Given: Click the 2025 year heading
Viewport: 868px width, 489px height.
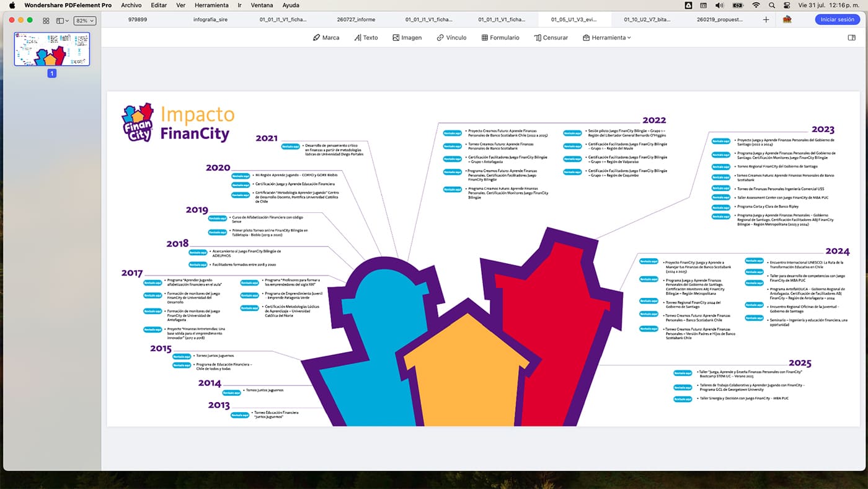Looking at the screenshot, I should point(800,363).
